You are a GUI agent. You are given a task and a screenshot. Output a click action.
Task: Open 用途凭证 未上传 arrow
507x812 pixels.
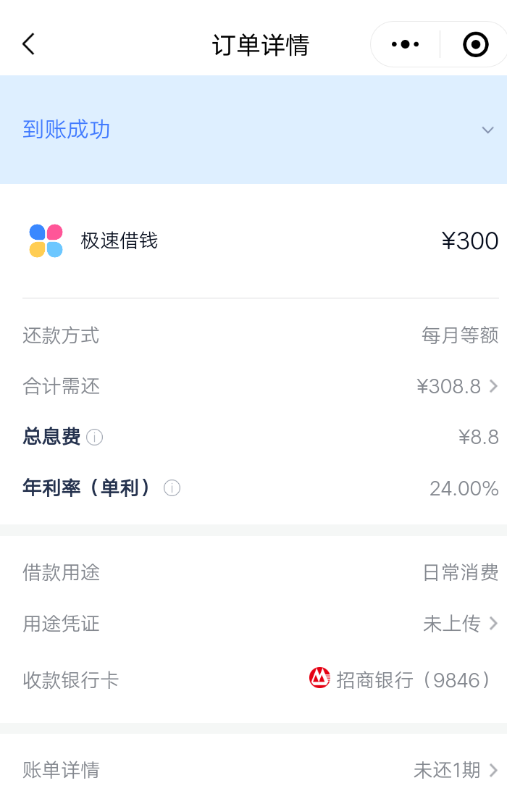point(493,623)
